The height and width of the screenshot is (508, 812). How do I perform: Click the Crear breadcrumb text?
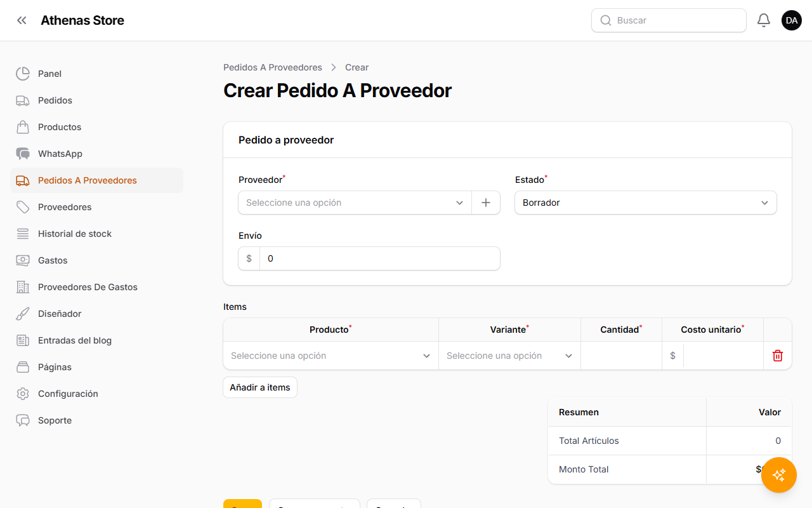click(357, 67)
